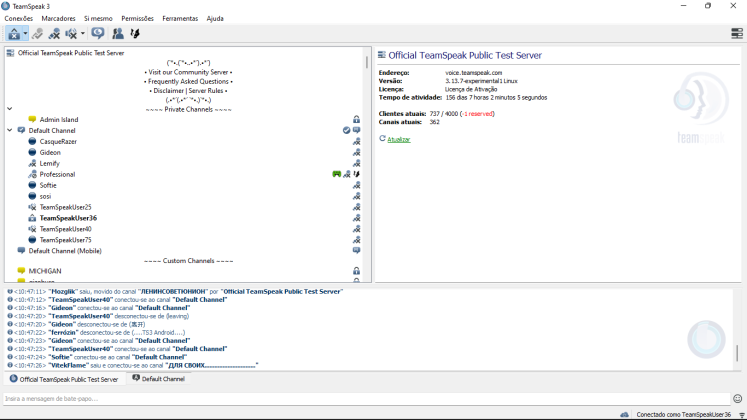Open the Permissões menu

point(137,19)
